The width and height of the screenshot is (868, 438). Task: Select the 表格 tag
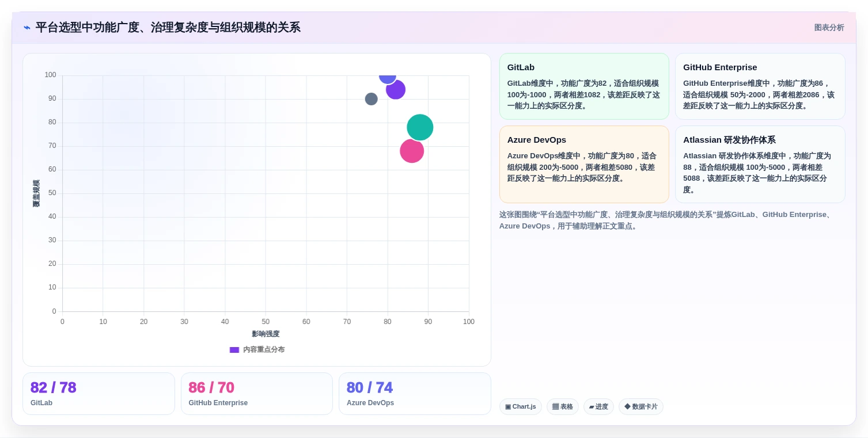(563, 406)
